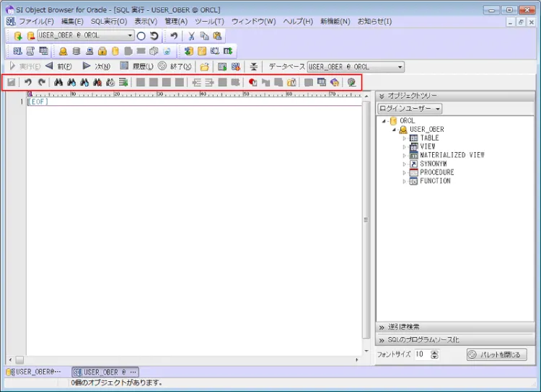Click the new connection icon with green plus
The image size is (541, 392).
(18, 36)
